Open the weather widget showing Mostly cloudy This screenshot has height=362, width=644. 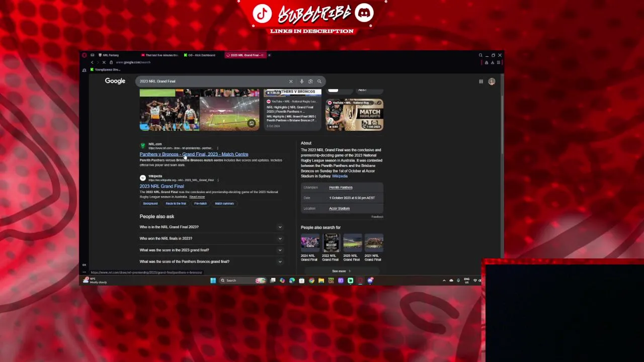click(x=94, y=281)
